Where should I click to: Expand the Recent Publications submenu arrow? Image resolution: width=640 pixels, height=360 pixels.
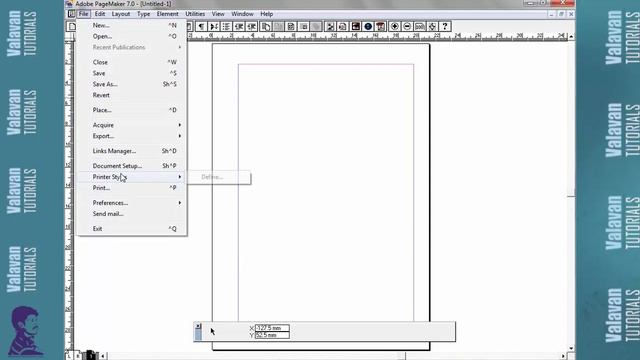[180, 47]
